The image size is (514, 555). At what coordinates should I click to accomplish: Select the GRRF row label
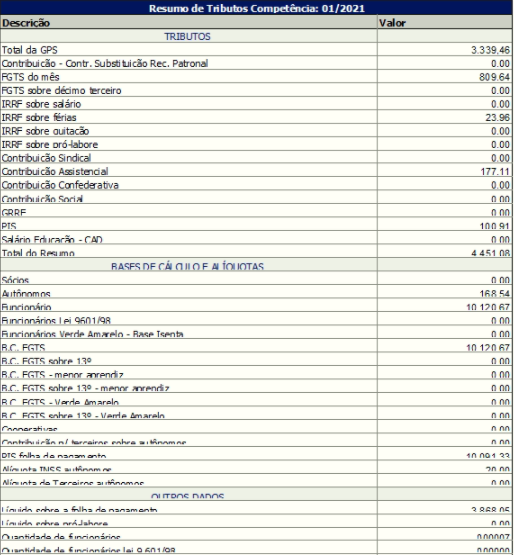14,212
